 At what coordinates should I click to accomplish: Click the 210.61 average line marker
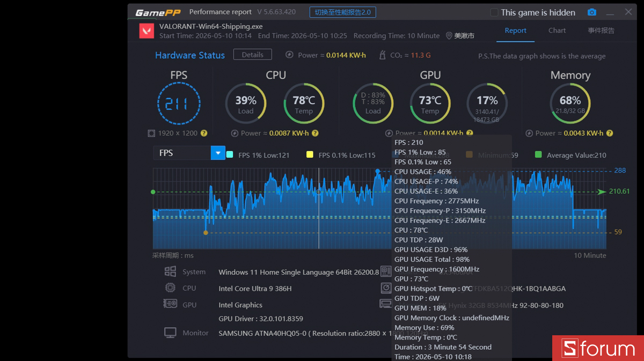click(619, 191)
